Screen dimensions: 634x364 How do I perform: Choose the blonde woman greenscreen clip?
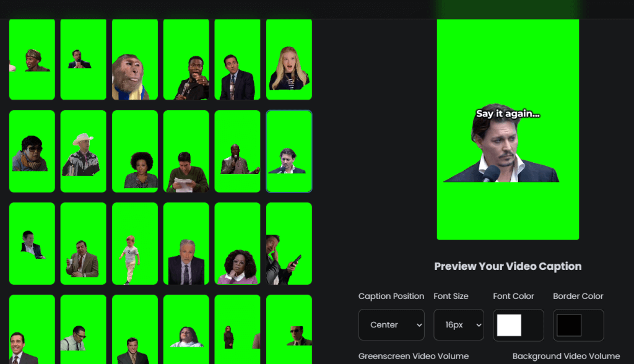tap(289, 59)
